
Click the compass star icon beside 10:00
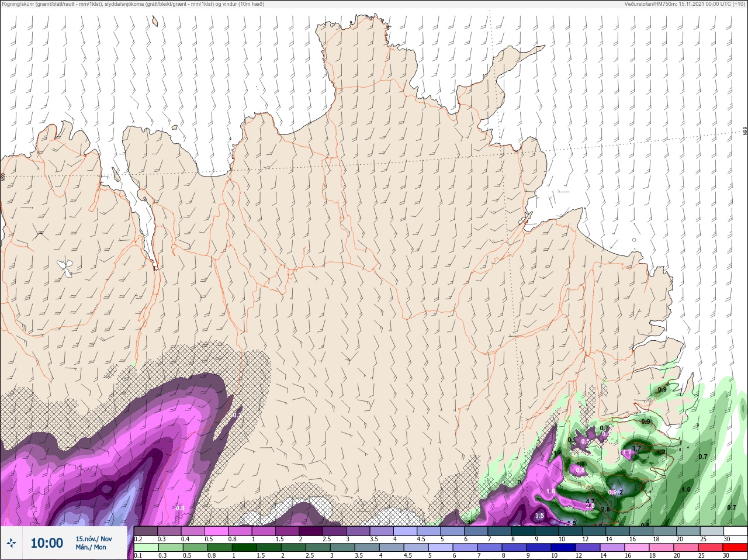pyautogui.click(x=11, y=543)
